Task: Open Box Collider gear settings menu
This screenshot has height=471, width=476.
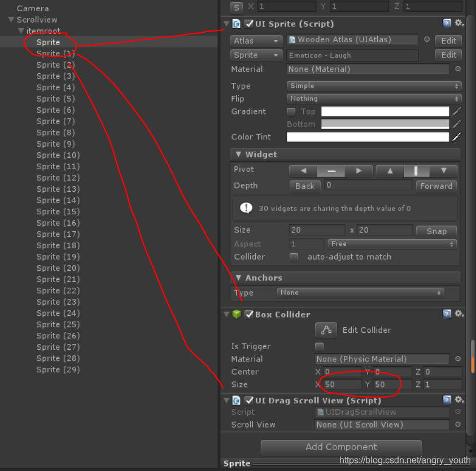Action: coord(459,314)
